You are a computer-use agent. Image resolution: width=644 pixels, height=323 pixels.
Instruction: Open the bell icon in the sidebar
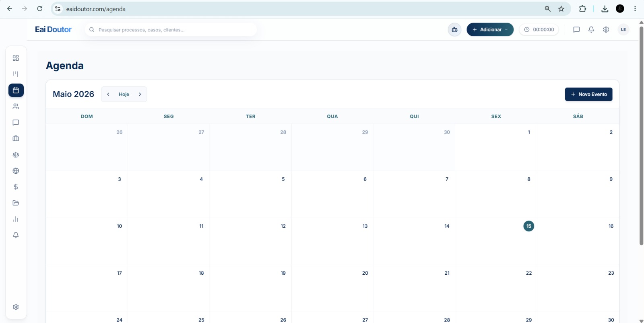(x=16, y=235)
